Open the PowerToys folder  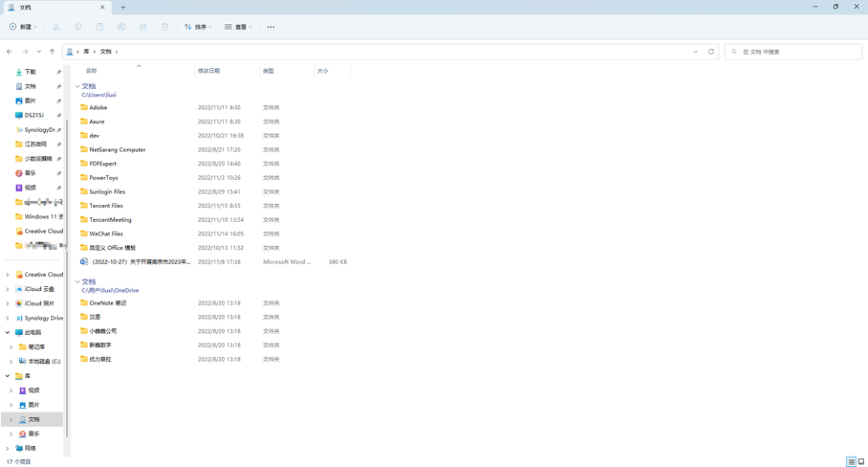tap(103, 178)
